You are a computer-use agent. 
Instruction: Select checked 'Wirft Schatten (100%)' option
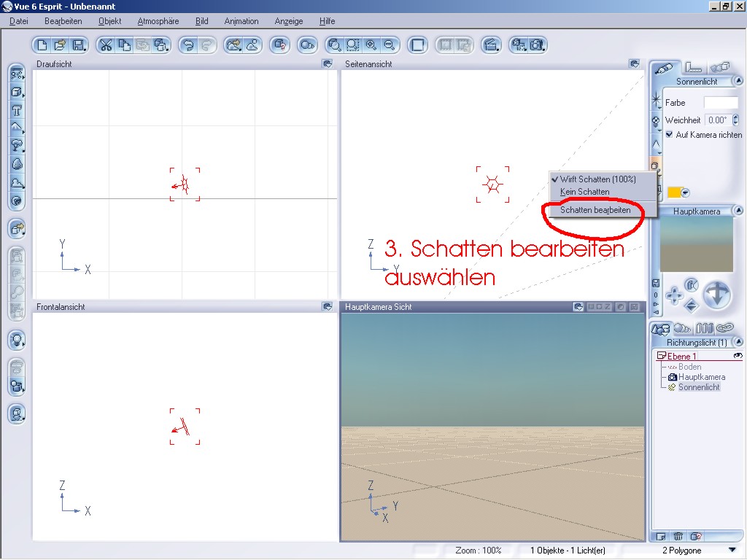(x=598, y=179)
